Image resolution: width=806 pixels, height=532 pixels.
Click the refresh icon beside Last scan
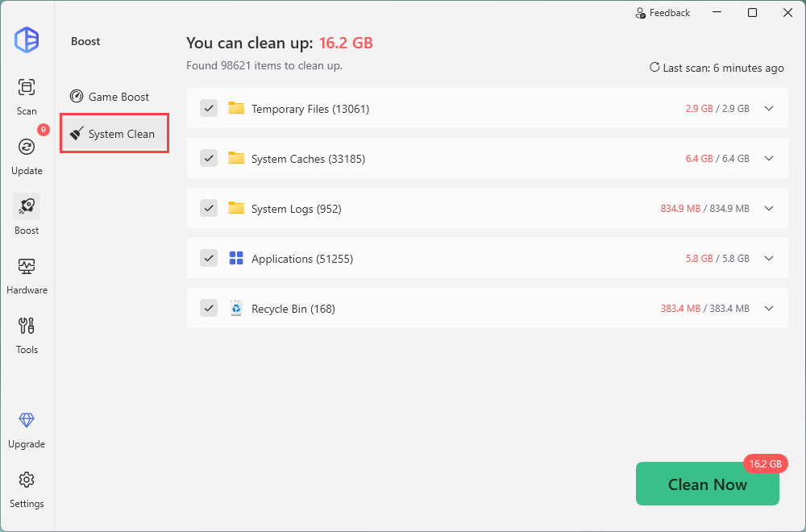(654, 68)
